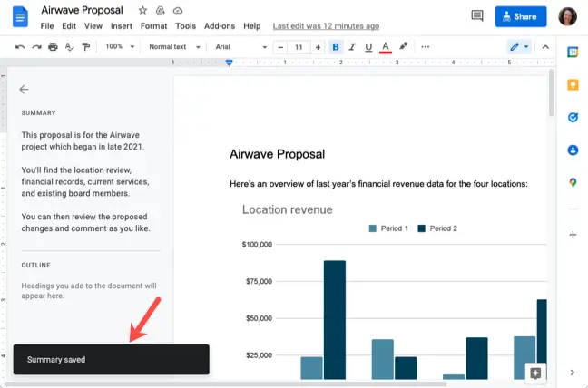Click the SUMMARY heading
The width and height of the screenshot is (588, 388).
click(38, 112)
